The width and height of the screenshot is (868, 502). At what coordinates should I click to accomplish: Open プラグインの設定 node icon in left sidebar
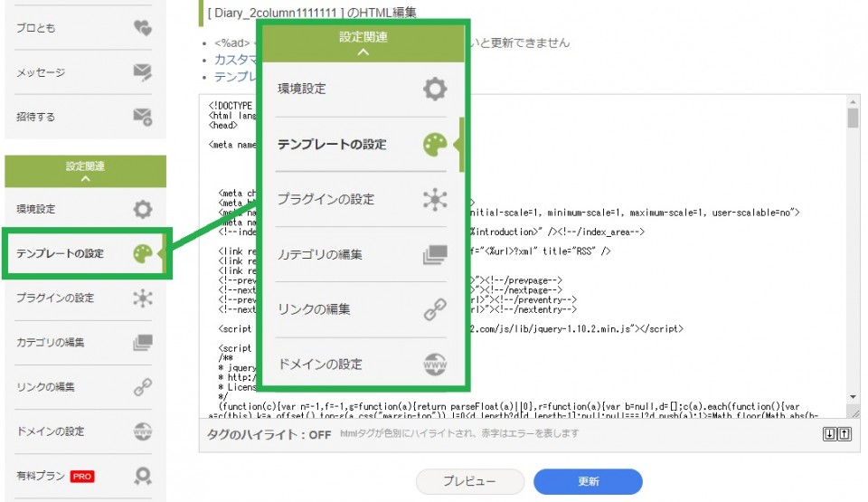[x=142, y=298]
